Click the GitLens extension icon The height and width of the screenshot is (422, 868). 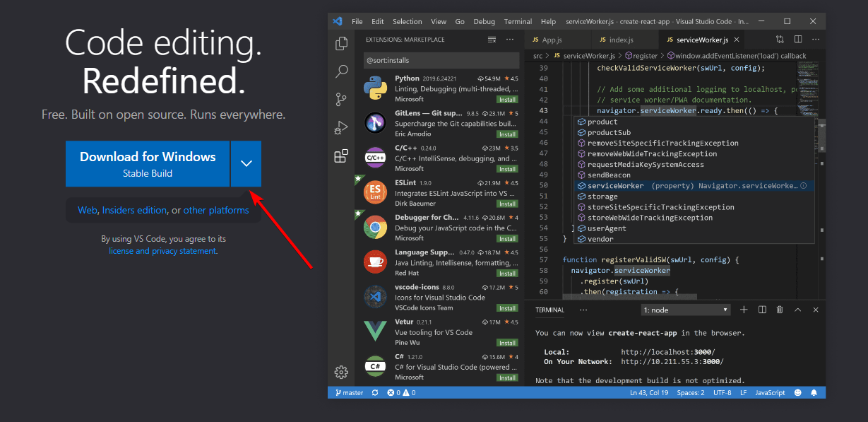pos(375,123)
